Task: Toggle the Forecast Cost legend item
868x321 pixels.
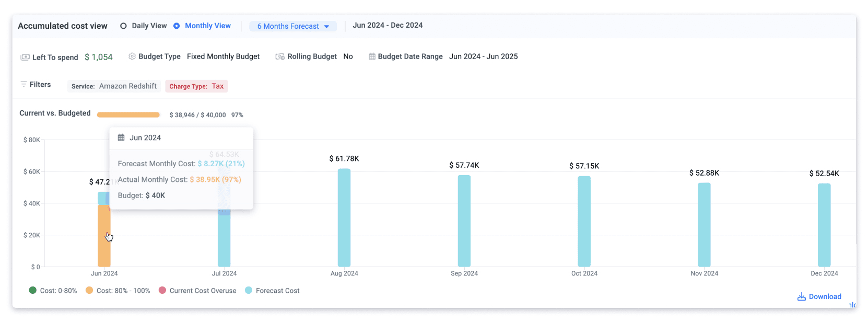Action: click(x=272, y=291)
